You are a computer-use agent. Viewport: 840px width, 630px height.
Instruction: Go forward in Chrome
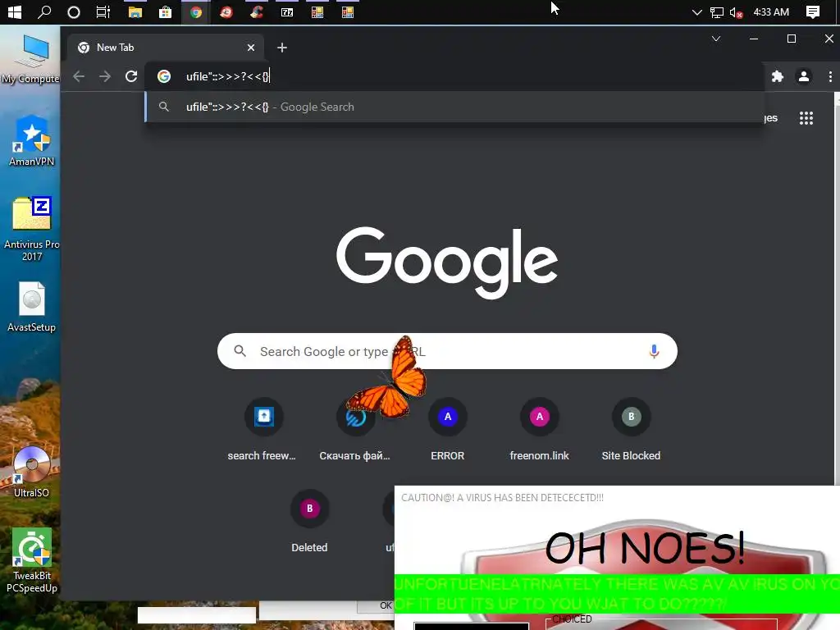(105, 76)
